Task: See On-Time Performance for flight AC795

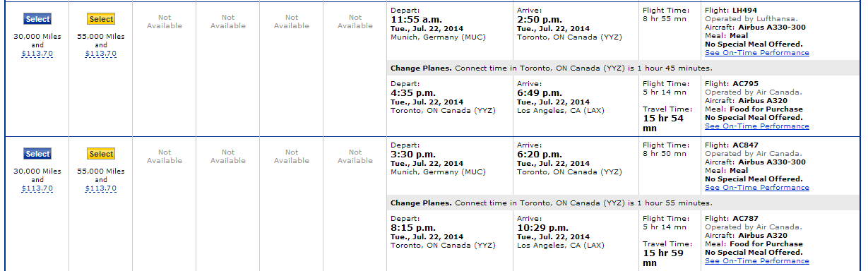Action: 757,126
